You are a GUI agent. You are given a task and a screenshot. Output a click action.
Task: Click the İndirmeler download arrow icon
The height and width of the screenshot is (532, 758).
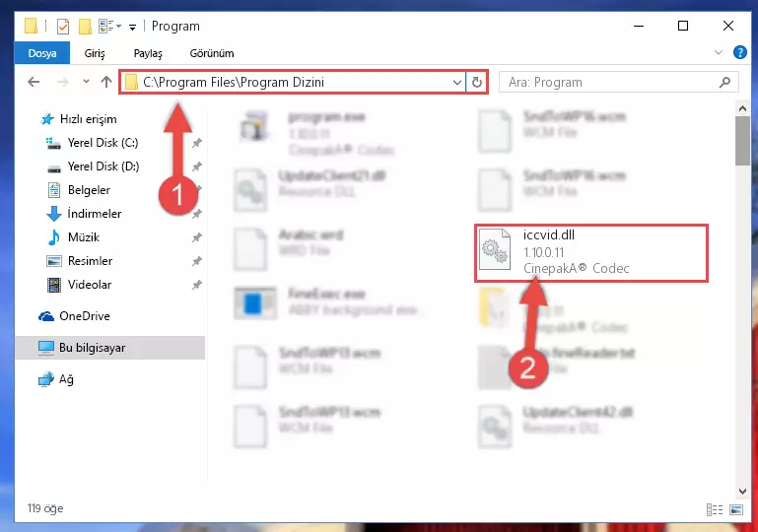pos(53,214)
